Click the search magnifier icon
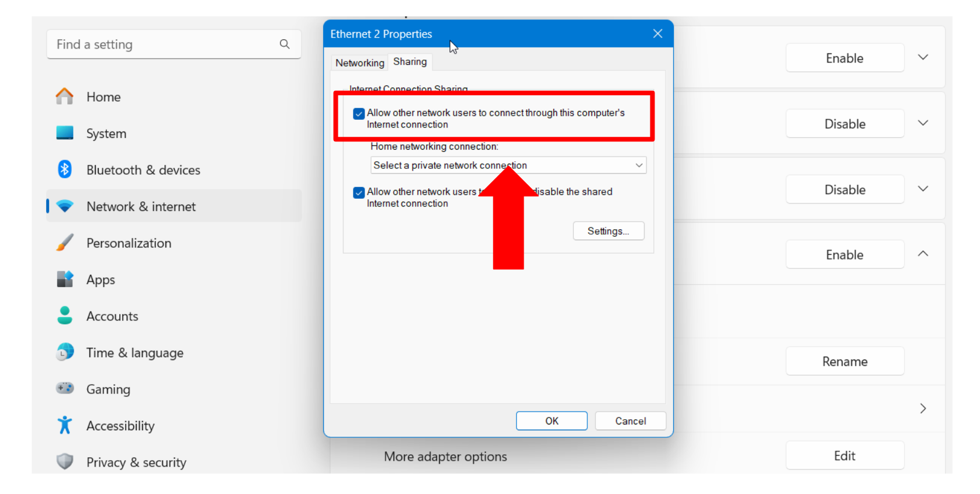The image size is (980, 494). click(x=285, y=44)
